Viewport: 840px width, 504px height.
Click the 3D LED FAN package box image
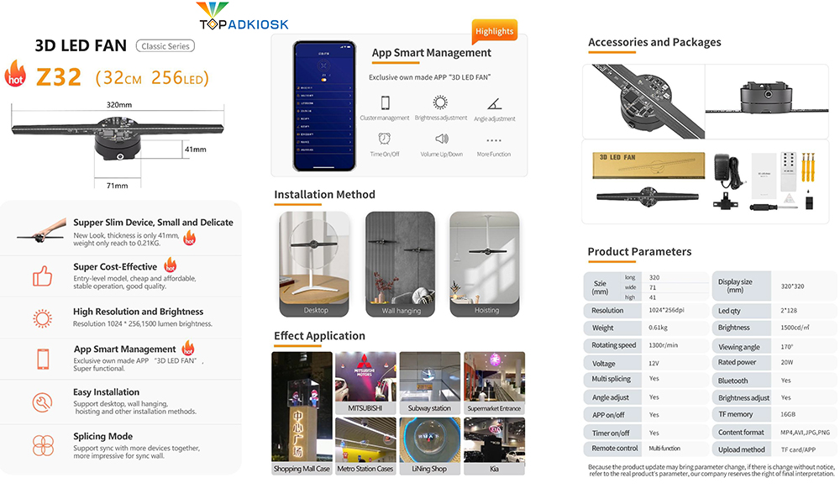tap(648, 165)
